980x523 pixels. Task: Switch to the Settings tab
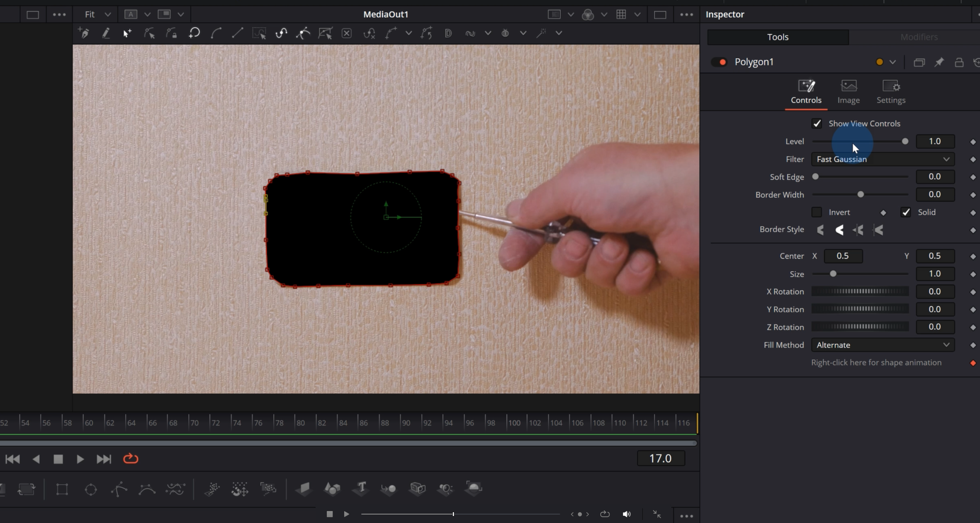pyautogui.click(x=891, y=92)
